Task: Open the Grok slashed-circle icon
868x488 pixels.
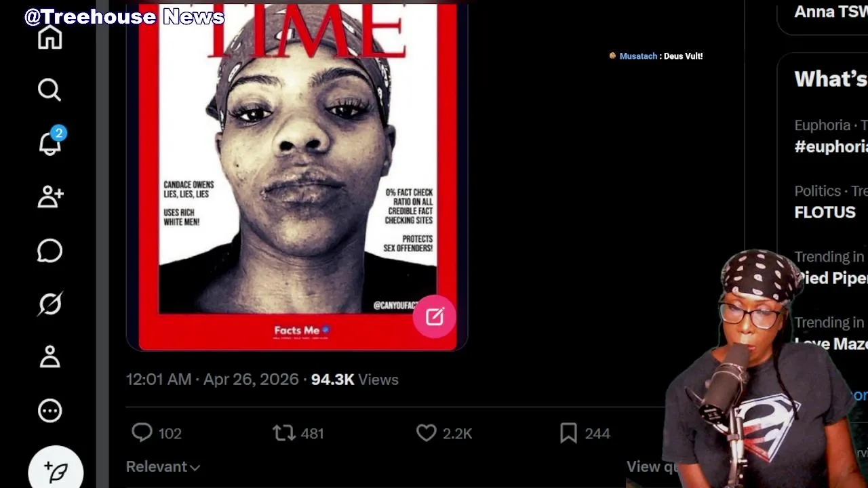Action: 50,304
